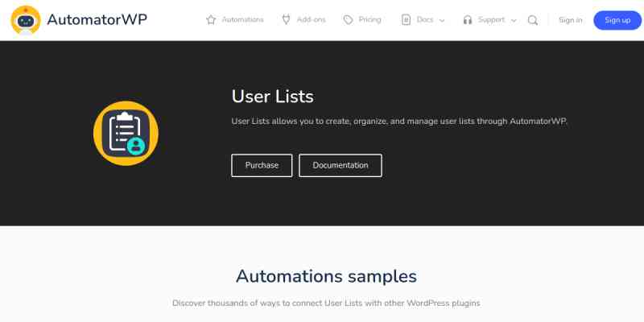Click the Sign in link

point(570,20)
